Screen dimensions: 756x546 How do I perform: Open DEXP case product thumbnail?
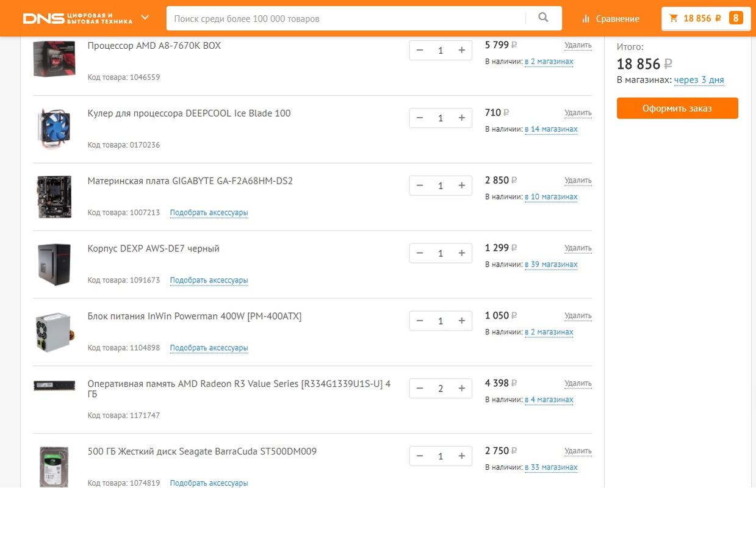point(54,264)
